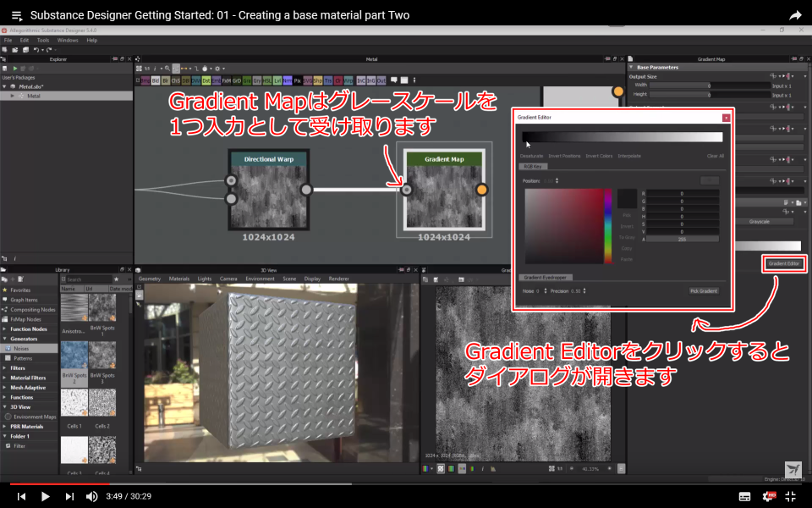Image resolution: width=812 pixels, height=508 pixels.
Task: Click the redo arrow icon
Action: pos(49,50)
